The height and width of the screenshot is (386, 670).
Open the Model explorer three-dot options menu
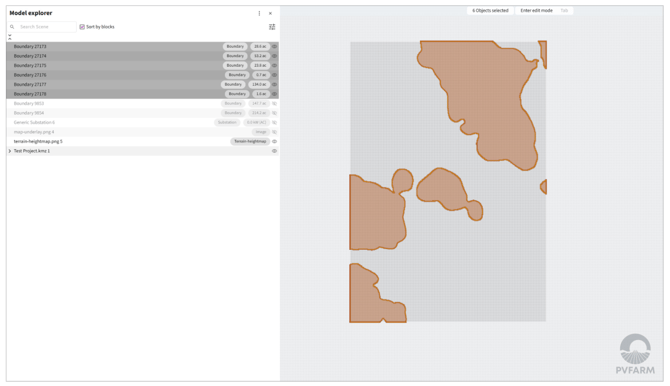tap(259, 13)
